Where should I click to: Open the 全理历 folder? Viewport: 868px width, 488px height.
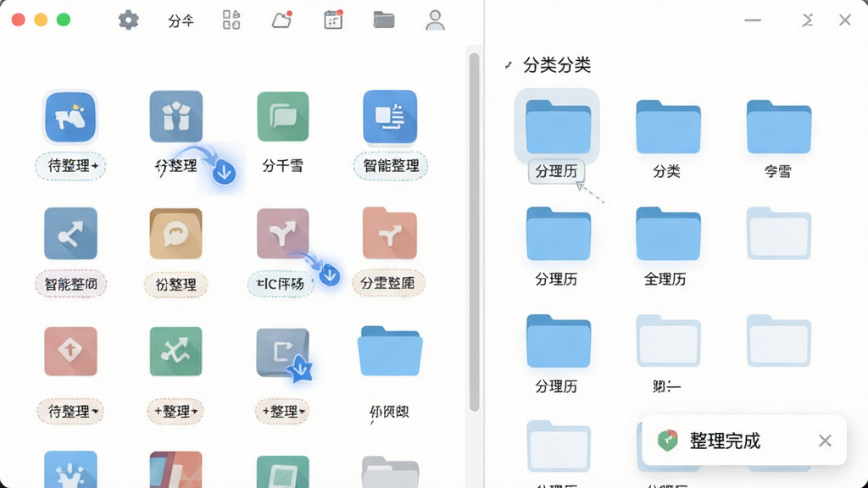[x=668, y=234]
